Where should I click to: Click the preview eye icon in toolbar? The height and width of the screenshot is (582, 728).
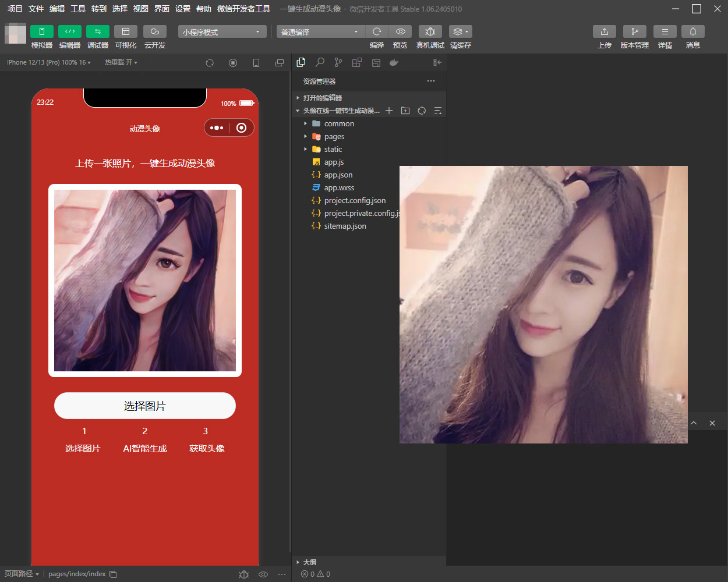(x=401, y=31)
